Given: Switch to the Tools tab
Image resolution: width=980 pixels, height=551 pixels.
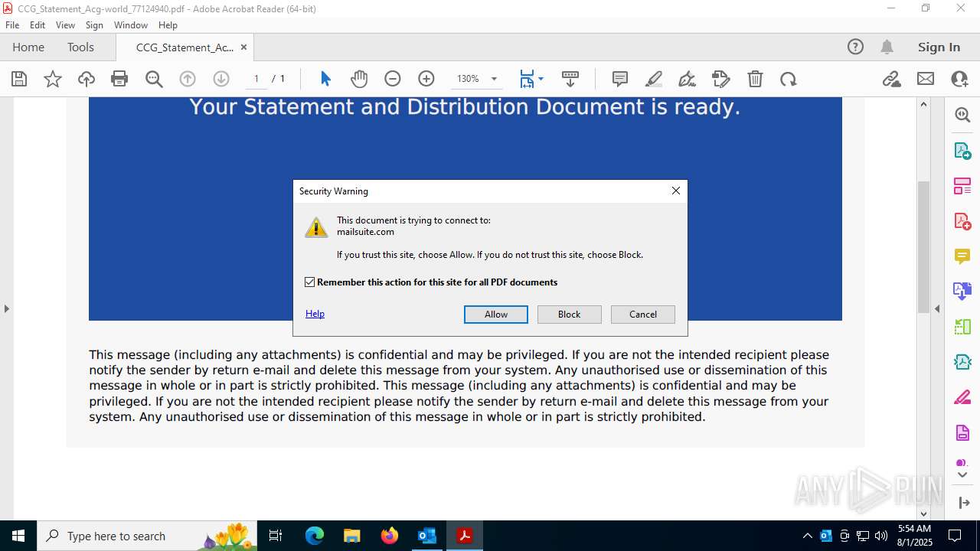Looking at the screenshot, I should point(80,47).
